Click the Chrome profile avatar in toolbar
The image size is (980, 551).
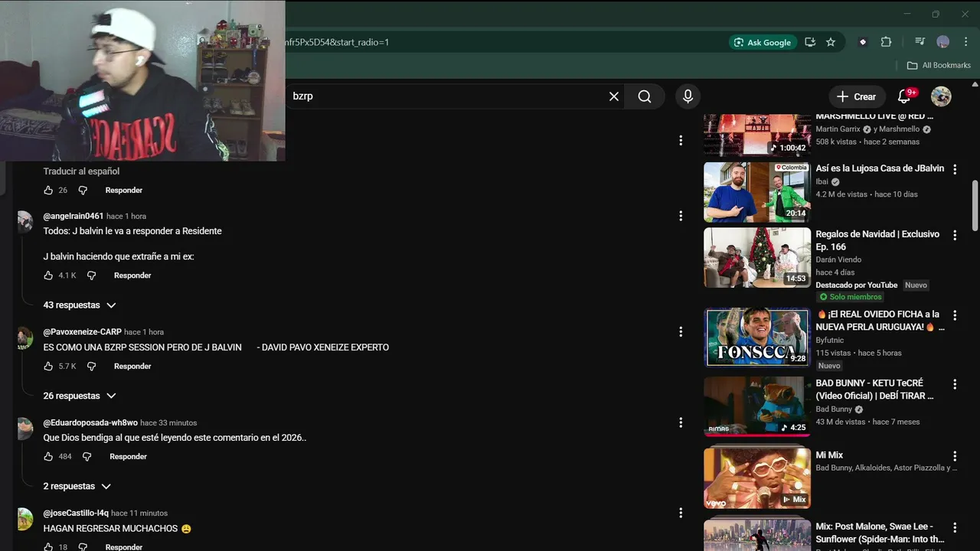click(x=943, y=42)
